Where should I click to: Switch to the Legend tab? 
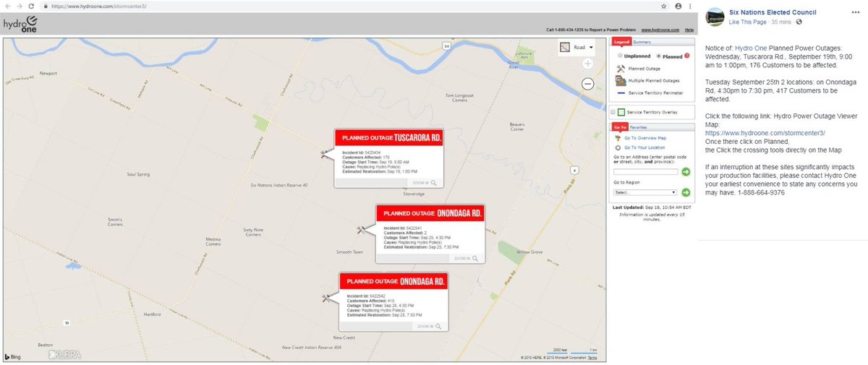pos(621,42)
